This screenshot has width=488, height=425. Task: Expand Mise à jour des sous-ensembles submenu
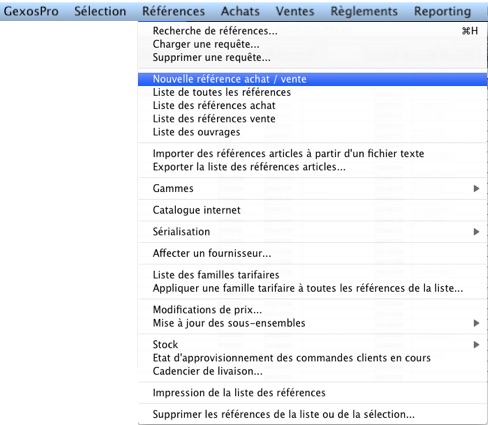coord(312,323)
